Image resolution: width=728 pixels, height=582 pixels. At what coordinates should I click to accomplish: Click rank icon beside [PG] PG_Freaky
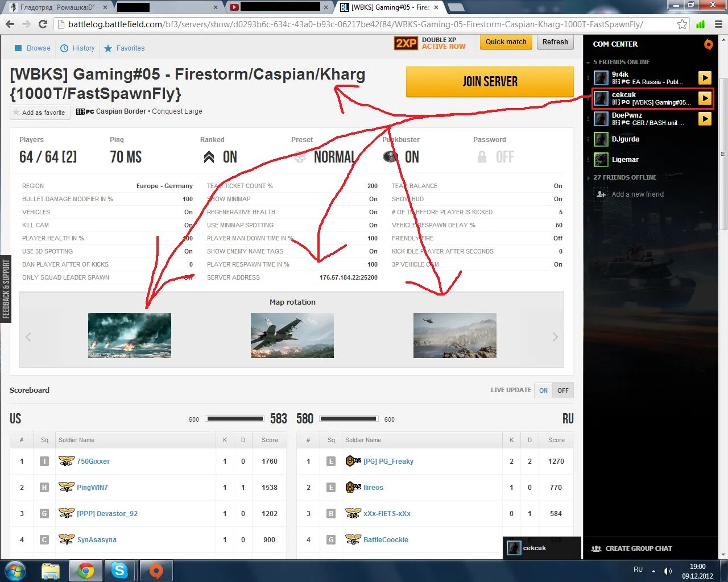353,461
